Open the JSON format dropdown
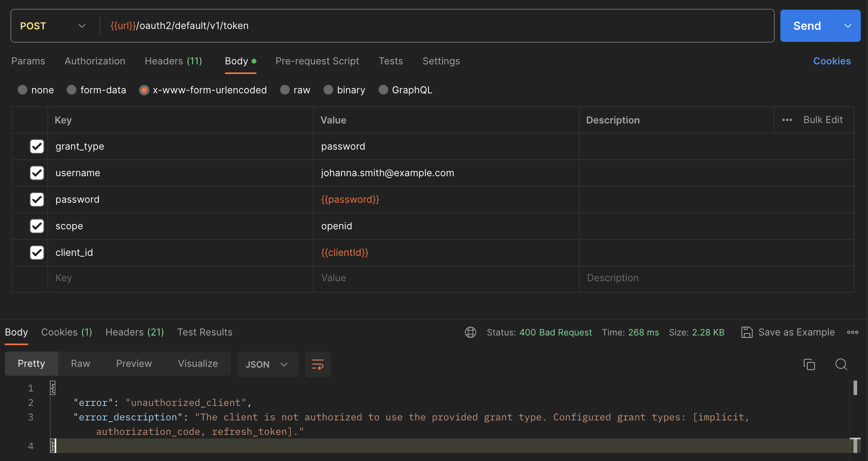868x461 pixels. [267, 364]
